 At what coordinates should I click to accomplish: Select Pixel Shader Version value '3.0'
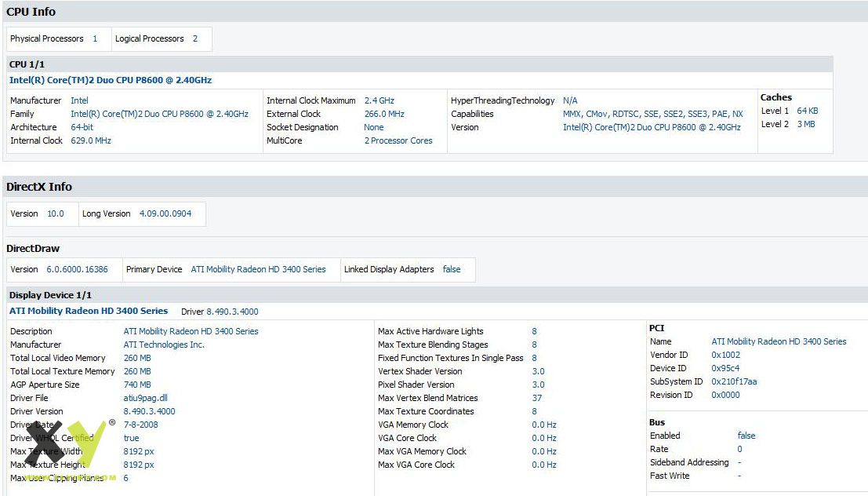coord(538,385)
